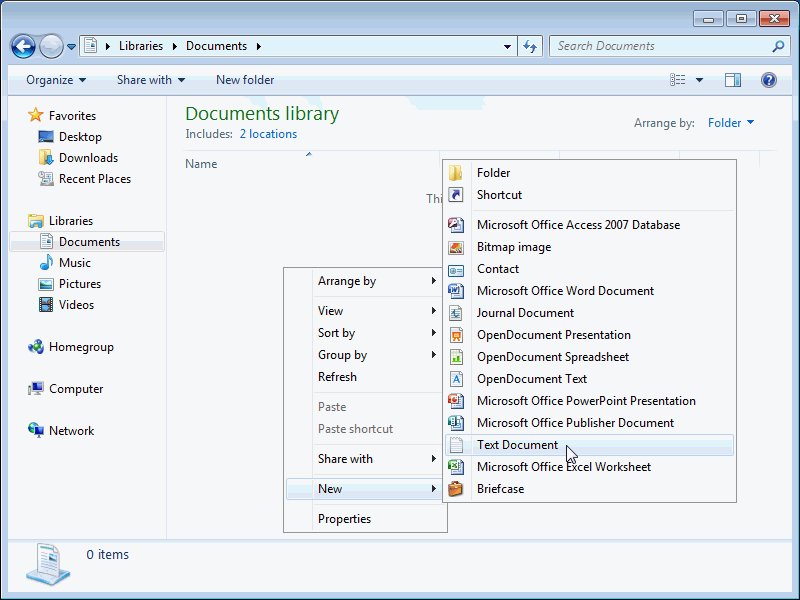Click the change view icon

678,80
